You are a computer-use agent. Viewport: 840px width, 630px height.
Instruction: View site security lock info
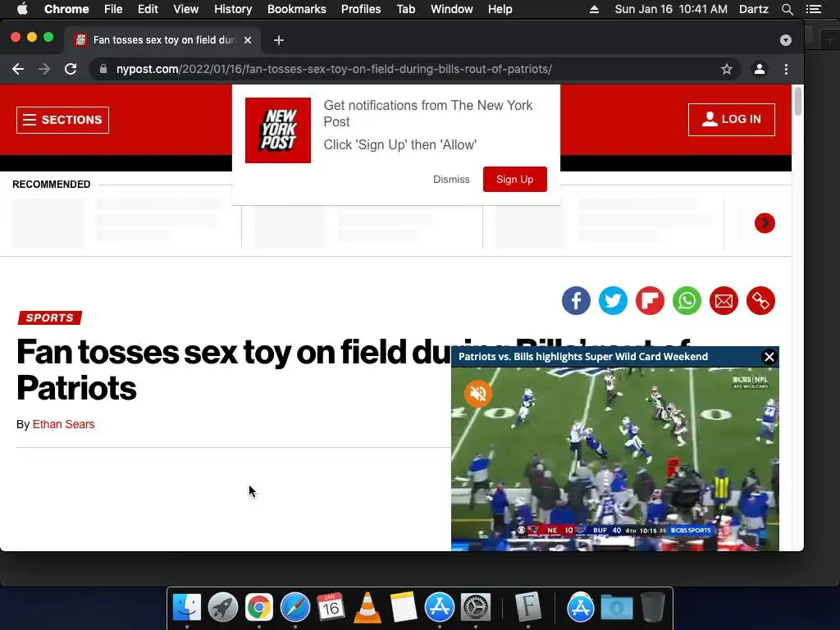point(103,69)
